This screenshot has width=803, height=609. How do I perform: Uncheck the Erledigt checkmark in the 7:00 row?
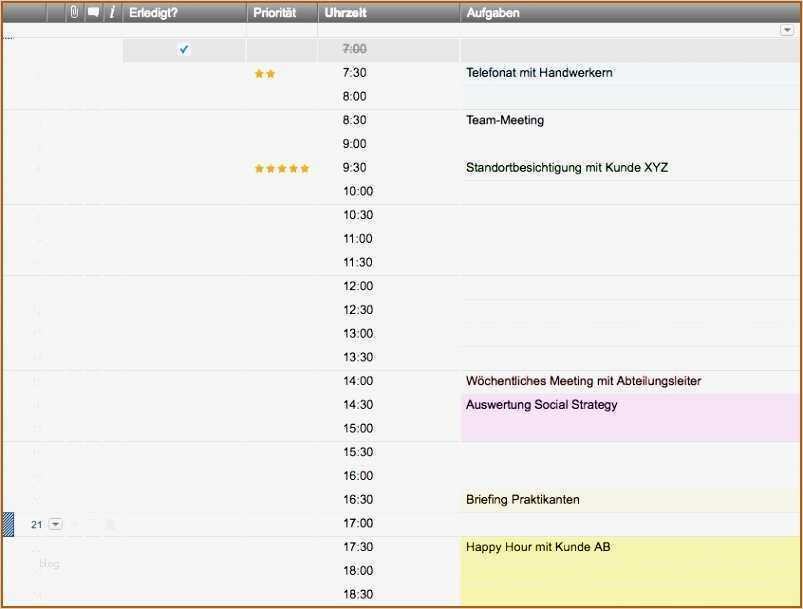pyautogui.click(x=184, y=49)
